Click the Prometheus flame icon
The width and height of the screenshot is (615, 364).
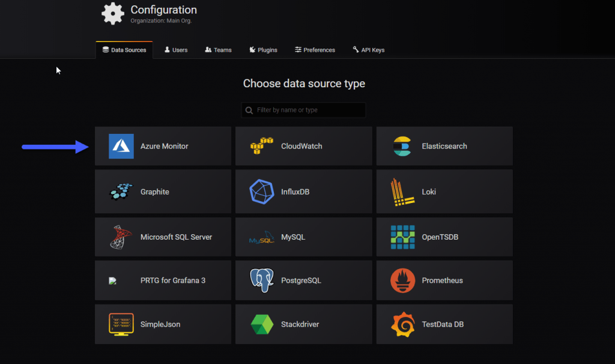(x=403, y=281)
